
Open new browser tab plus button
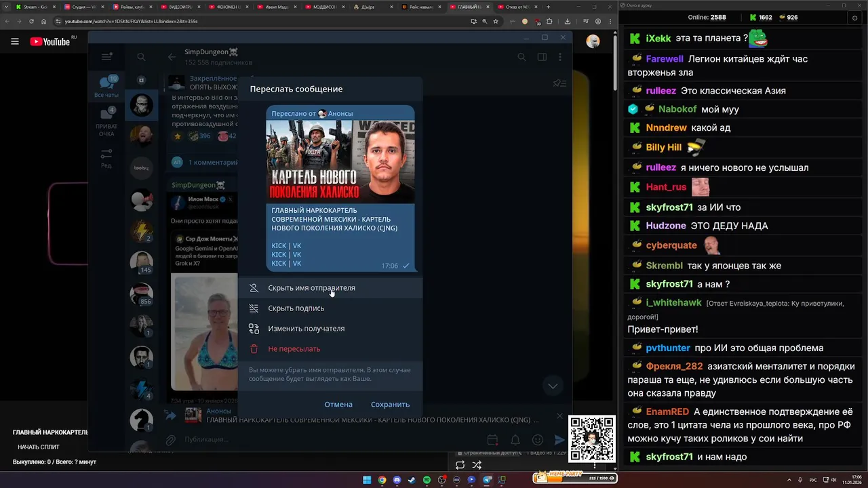coord(549,7)
